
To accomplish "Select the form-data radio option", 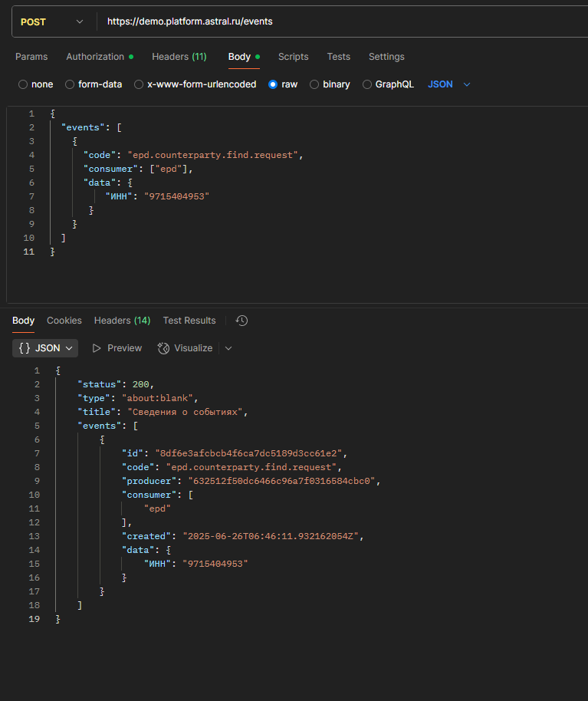I will point(70,84).
